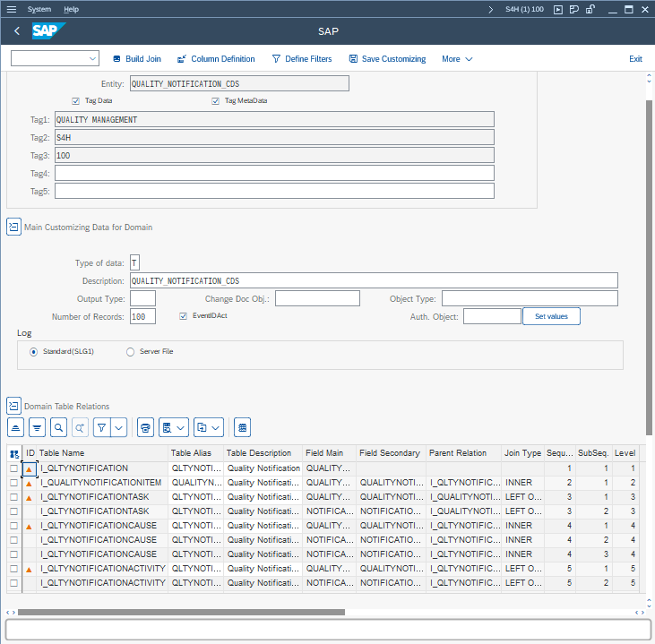The height and width of the screenshot is (644, 655).
Task: Click the layout grid icon in table toolbar
Action: click(x=243, y=427)
